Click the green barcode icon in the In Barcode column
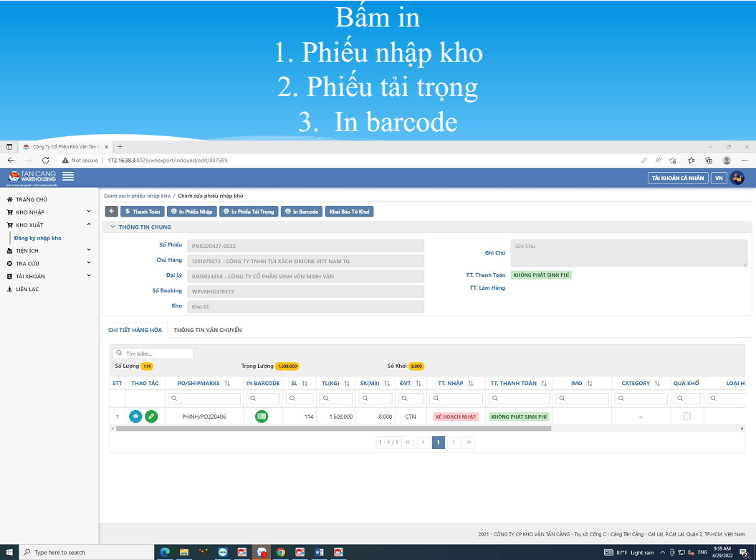Viewport: 756px width, 560px height. point(262,417)
